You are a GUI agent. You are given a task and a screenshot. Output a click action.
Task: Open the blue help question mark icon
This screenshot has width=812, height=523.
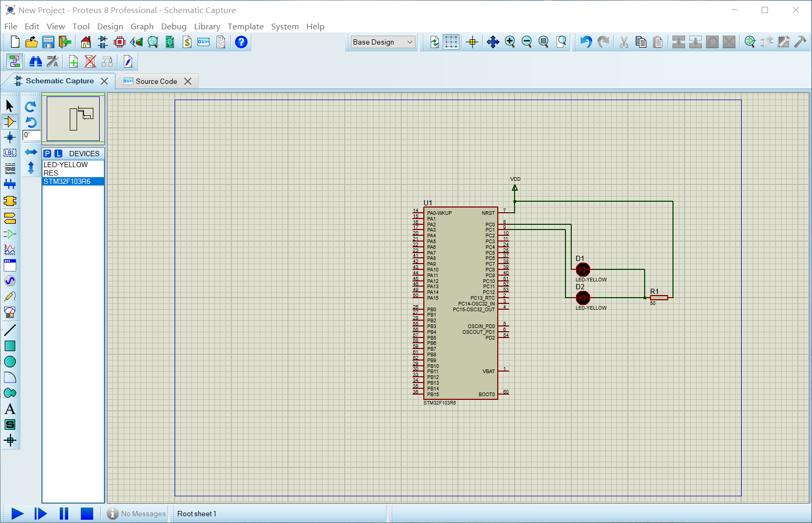click(241, 42)
